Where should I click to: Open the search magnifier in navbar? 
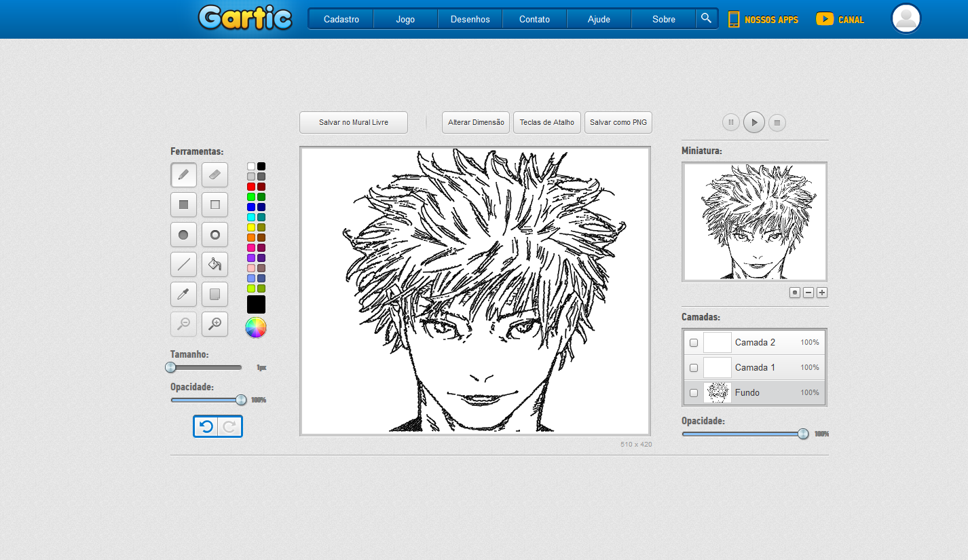pyautogui.click(x=707, y=18)
